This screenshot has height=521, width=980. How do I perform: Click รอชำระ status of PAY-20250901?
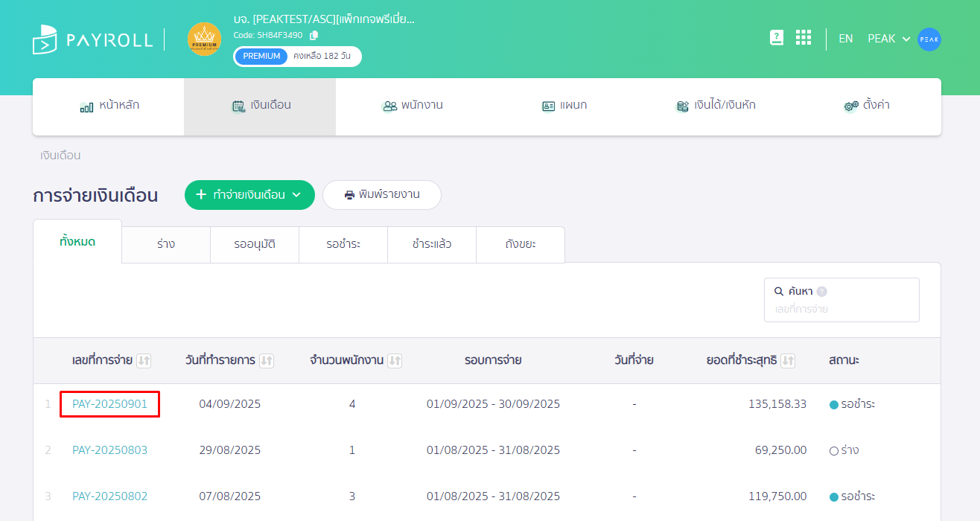(853, 404)
